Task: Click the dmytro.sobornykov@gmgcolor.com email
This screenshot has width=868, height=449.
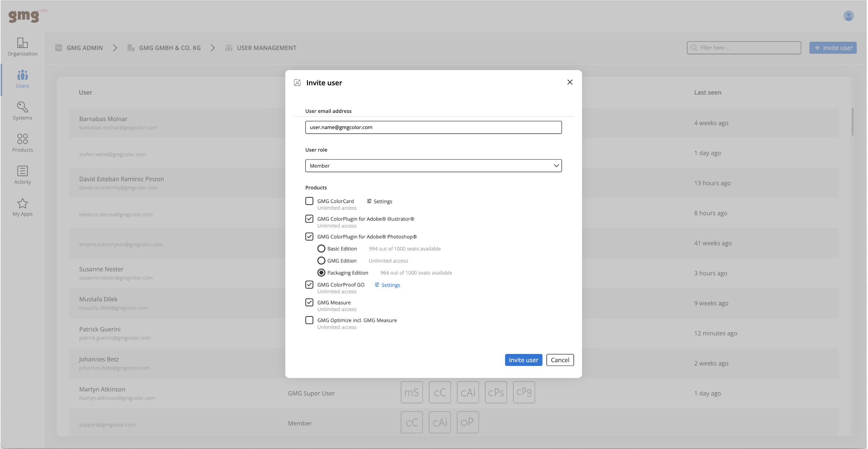Action: 121,244
